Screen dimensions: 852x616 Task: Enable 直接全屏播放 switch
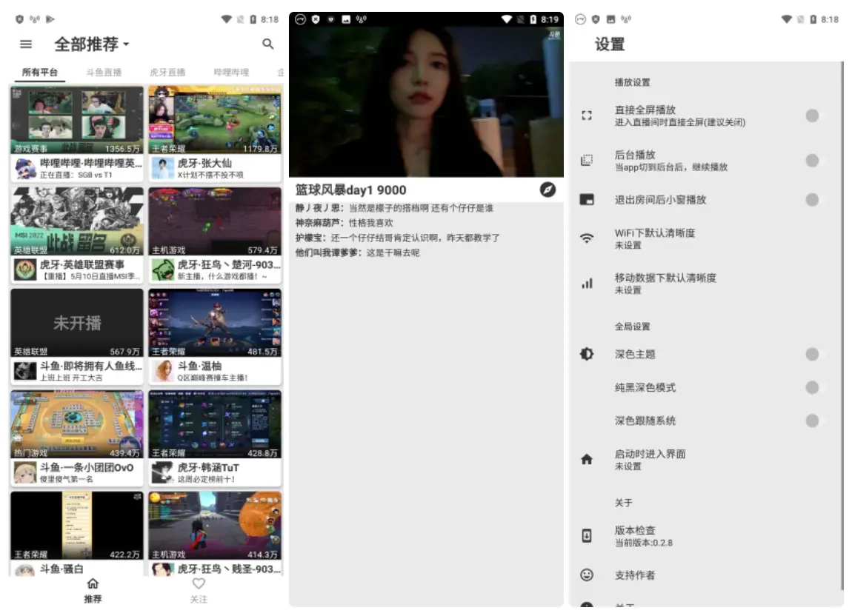tap(813, 115)
